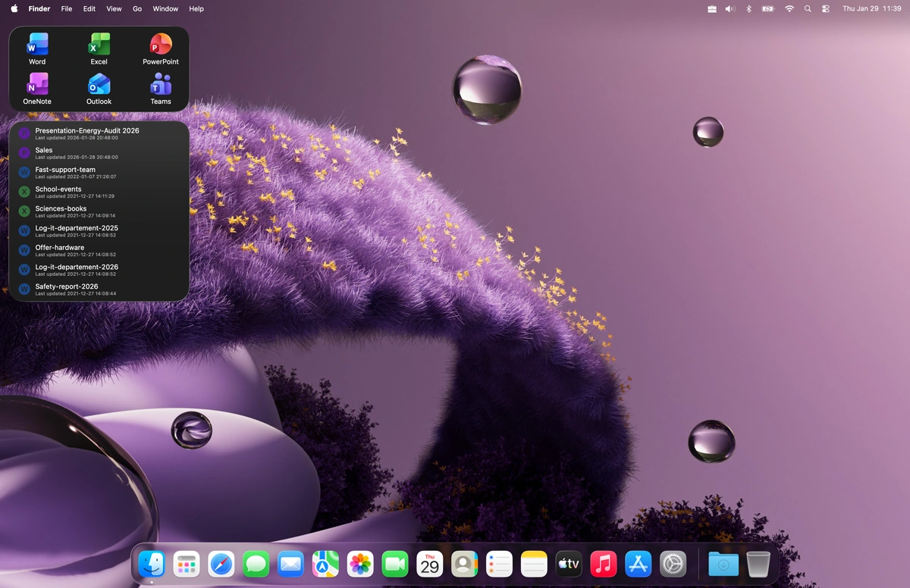Open Control Center in the menu bar
This screenshot has height=588, width=910.
coord(825,8)
